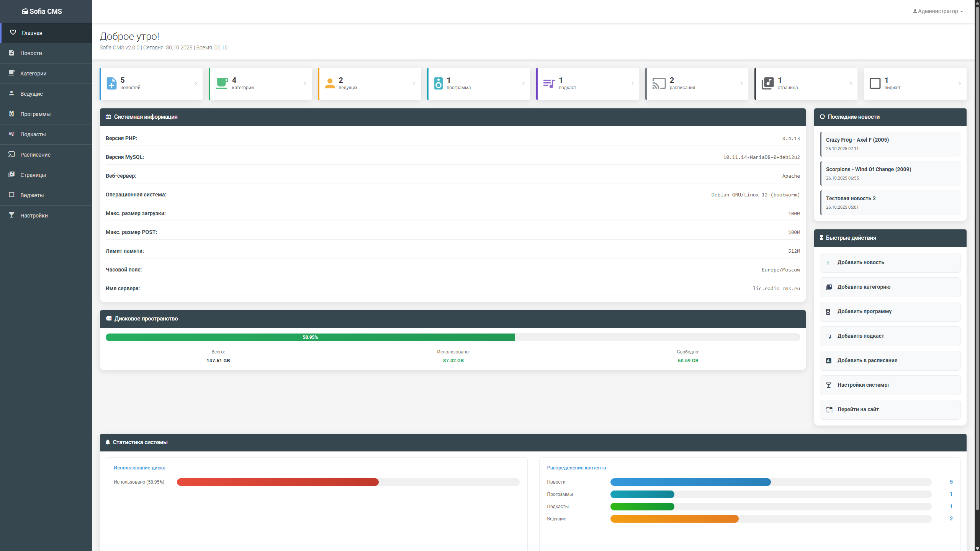
Task: Select the Новости icon in the sidebar
Action: click(12, 53)
